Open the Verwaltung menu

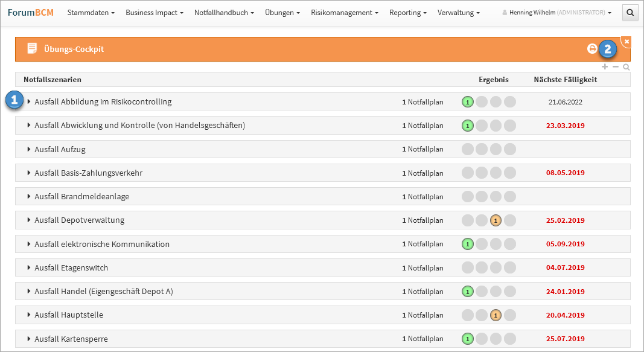pos(458,13)
